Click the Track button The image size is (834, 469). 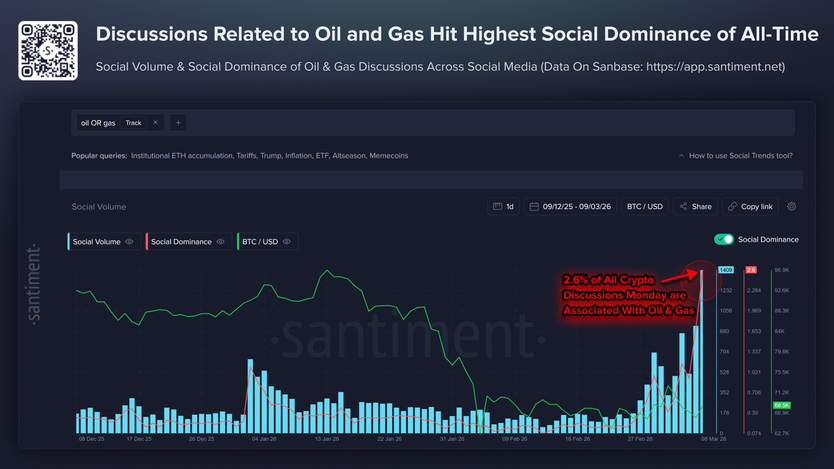click(133, 123)
